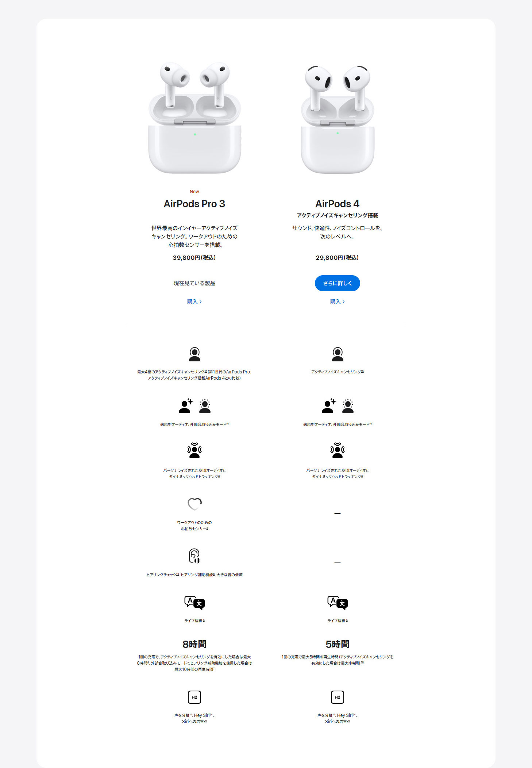
Task: Click AirPods 4 H2 chip icon
Action: tap(338, 697)
